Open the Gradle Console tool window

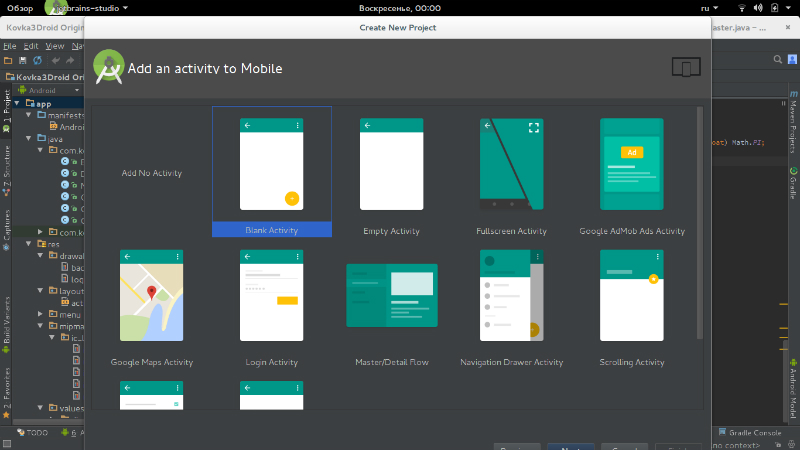750,433
